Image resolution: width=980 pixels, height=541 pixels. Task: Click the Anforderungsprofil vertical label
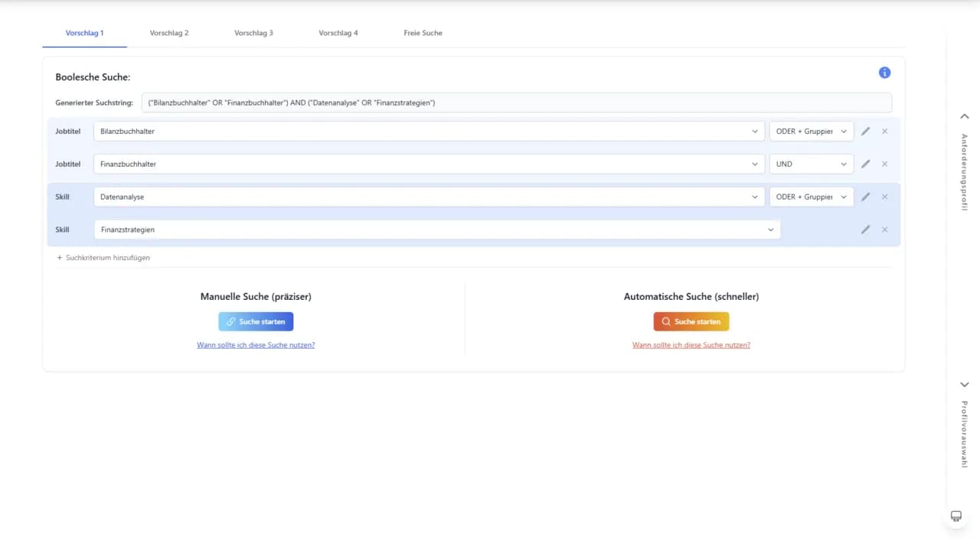[x=965, y=172]
